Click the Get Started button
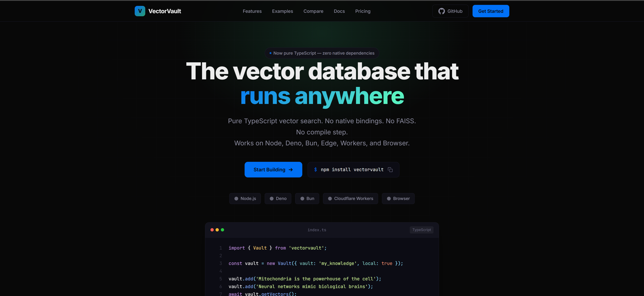Screen dimensions: 644x296 [490, 11]
